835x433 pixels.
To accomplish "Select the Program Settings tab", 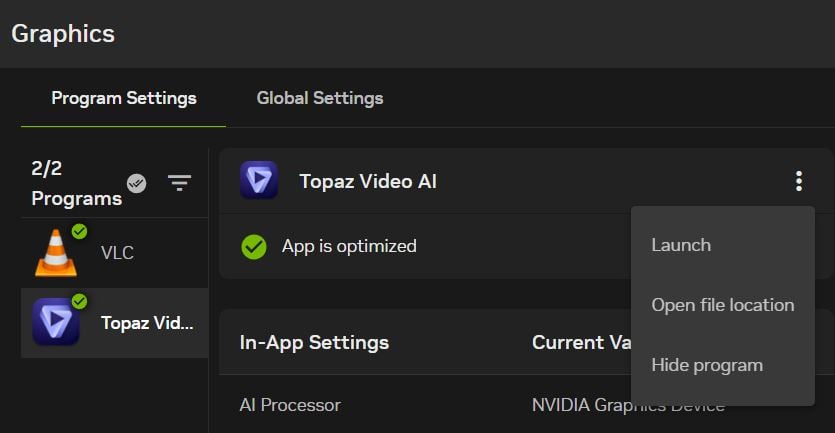I will click(x=124, y=98).
